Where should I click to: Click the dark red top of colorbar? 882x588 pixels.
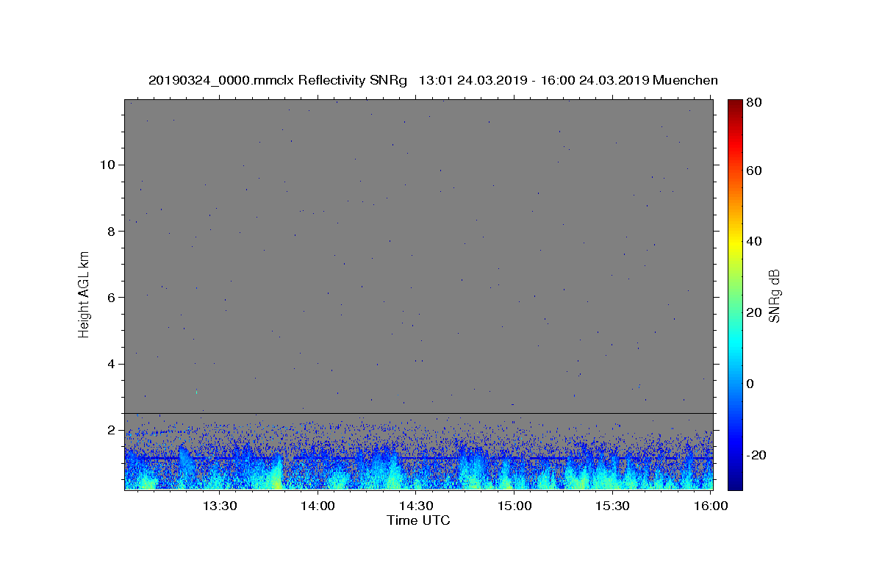tap(734, 104)
